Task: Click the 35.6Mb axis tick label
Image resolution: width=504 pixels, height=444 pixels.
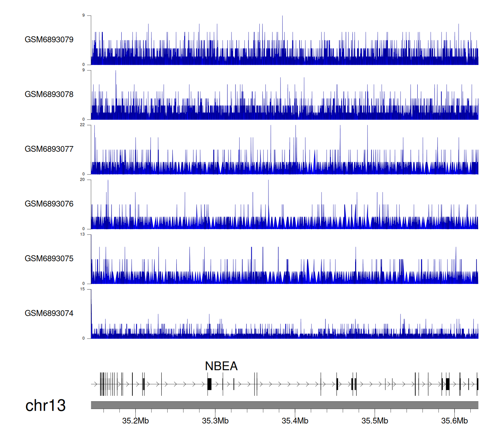Action: 454,421
